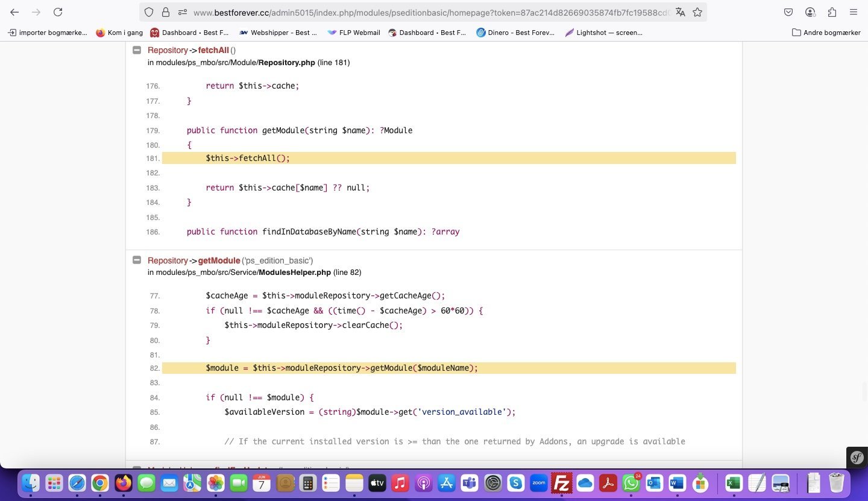The height and width of the screenshot is (501, 868).
Task: Open the Pocket save icon
Action: coord(788,12)
